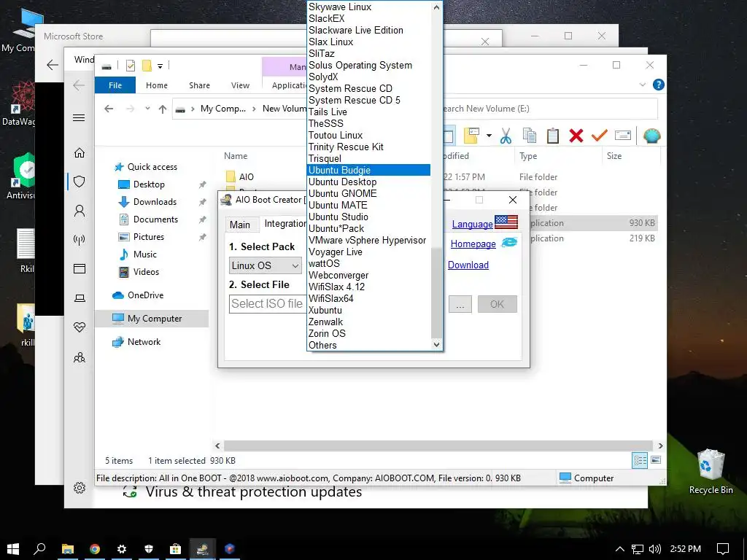Open the Share ribbon tab
The width and height of the screenshot is (747, 560).
(x=199, y=85)
